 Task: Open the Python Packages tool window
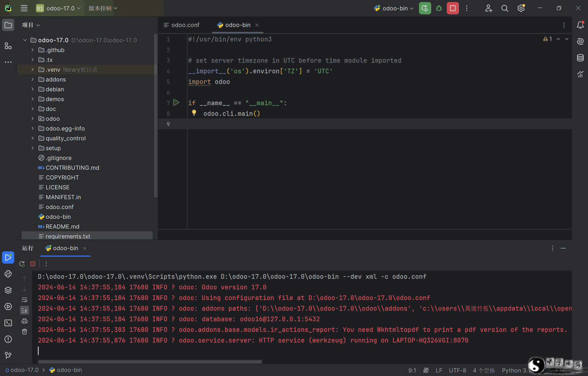tap(8, 274)
